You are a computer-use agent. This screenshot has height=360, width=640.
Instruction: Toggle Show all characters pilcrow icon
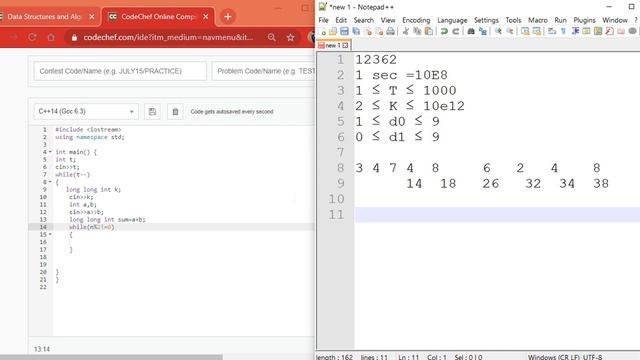point(563,31)
